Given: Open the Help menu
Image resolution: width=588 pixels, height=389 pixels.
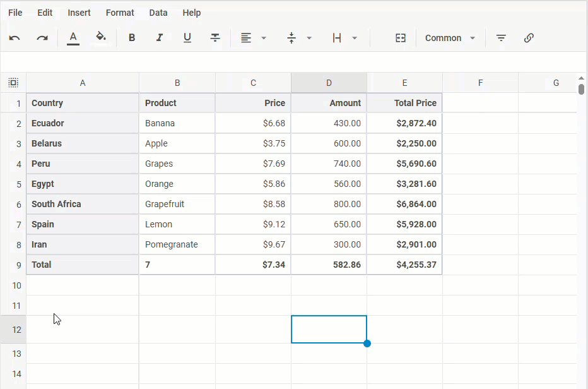Looking at the screenshot, I should point(192,13).
